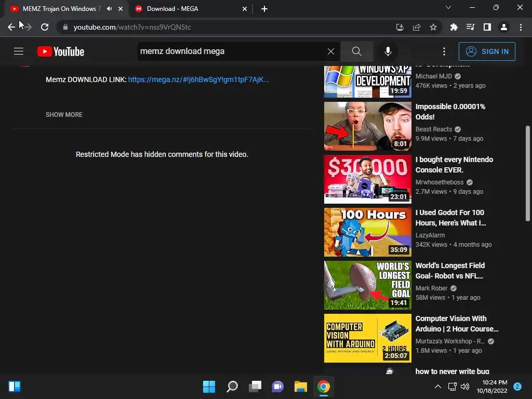This screenshot has height=399, width=532.
Task: Open Computer Vision With Arduino thumbnail
Action: click(367, 338)
